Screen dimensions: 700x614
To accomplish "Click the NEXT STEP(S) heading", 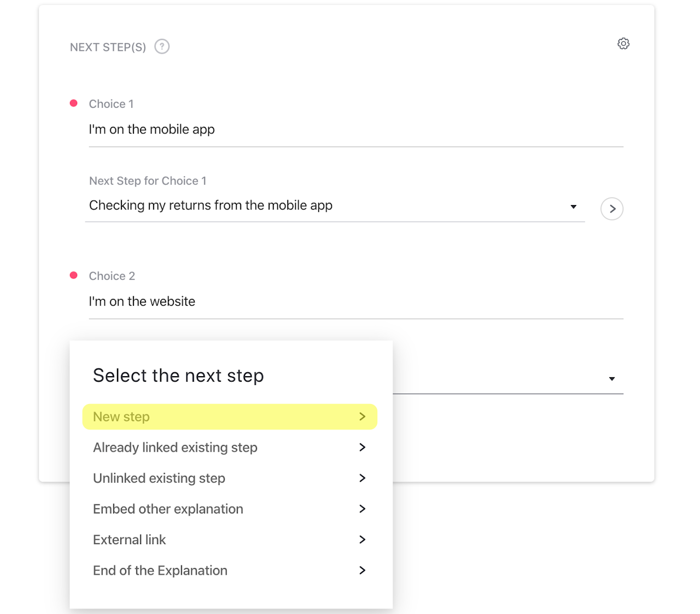I will (108, 47).
